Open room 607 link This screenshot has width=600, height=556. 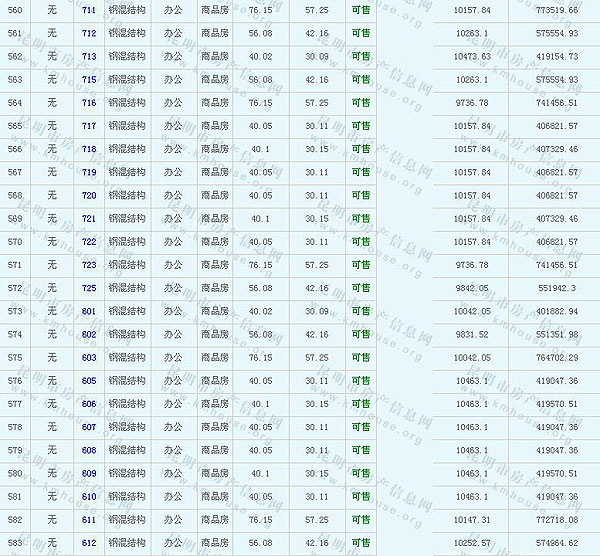click(89, 427)
